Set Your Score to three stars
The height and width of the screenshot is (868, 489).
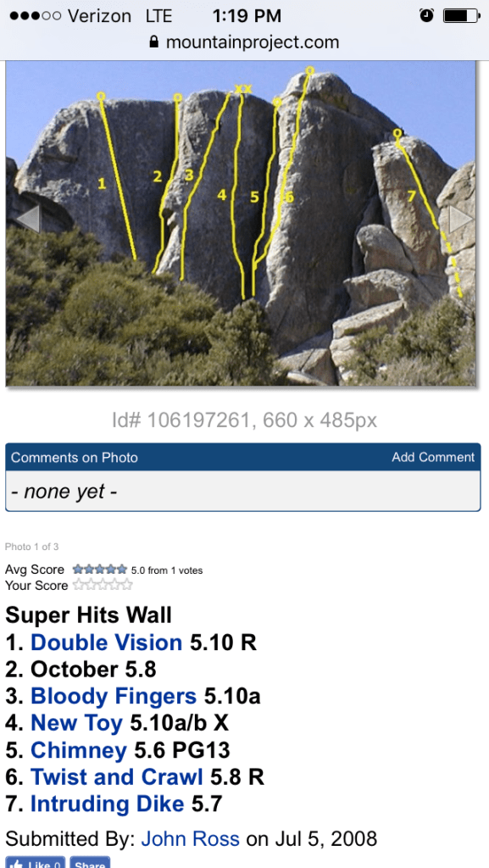[x=103, y=585]
